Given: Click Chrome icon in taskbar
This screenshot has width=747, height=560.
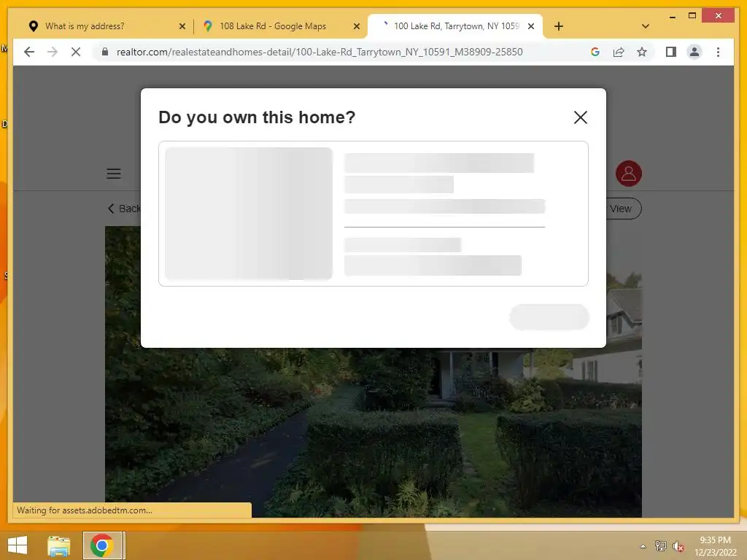Looking at the screenshot, I should point(101,545).
